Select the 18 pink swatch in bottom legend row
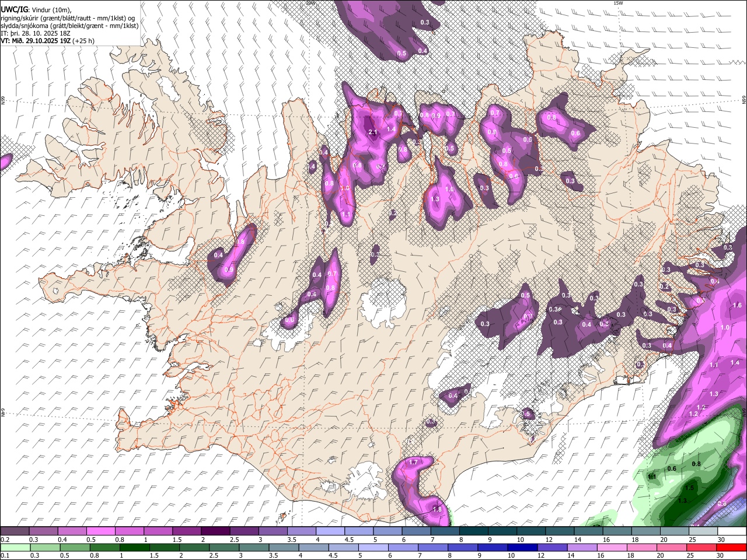The height and width of the screenshot is (560, 747). point(641,547)
